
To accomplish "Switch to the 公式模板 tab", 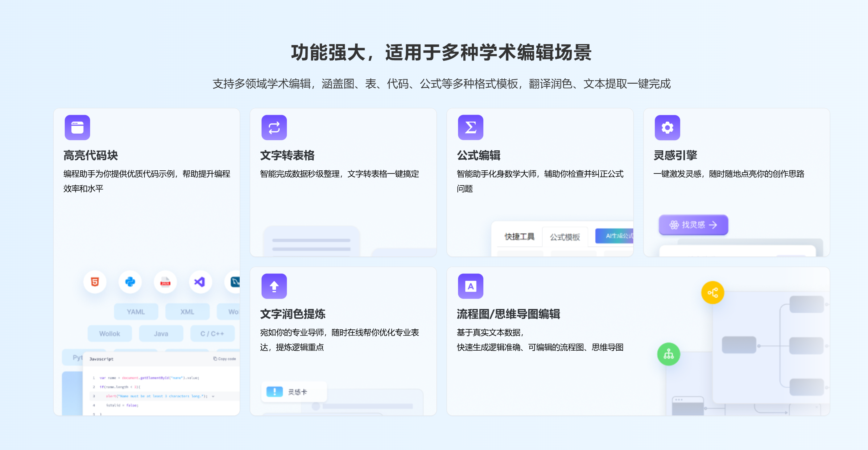I will [x=565, y=237].
